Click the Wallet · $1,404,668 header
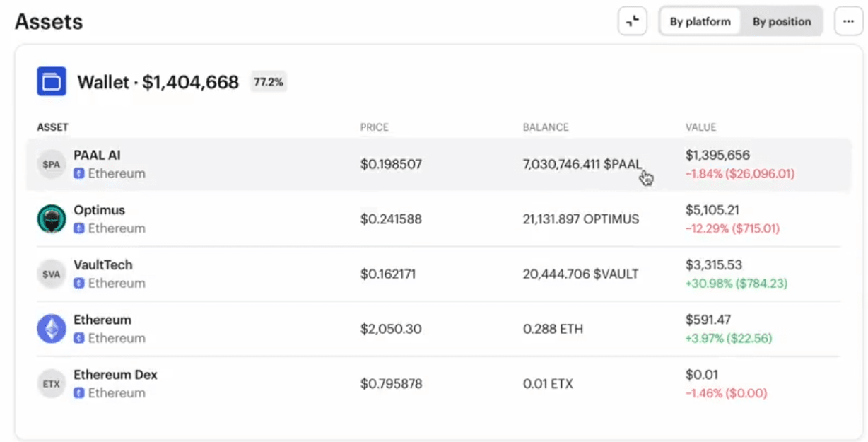The image size is (868, 442). tap(158, 82)
